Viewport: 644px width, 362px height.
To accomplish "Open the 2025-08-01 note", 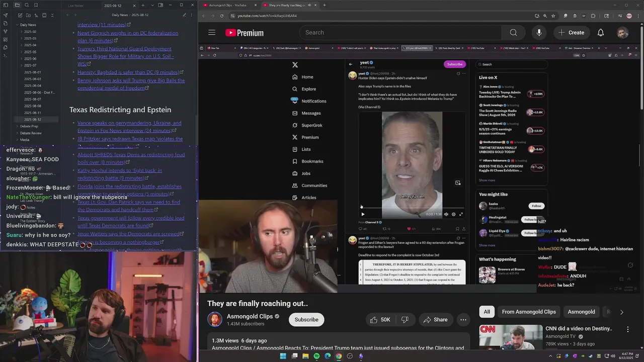I will click(x=33, y=72).
